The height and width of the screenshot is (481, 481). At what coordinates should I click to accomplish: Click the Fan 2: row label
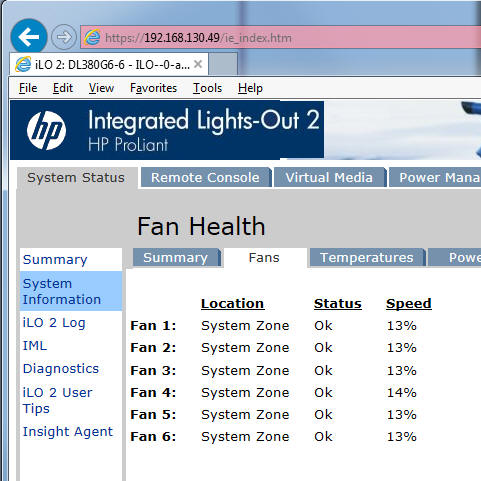(x=153, y=348)
